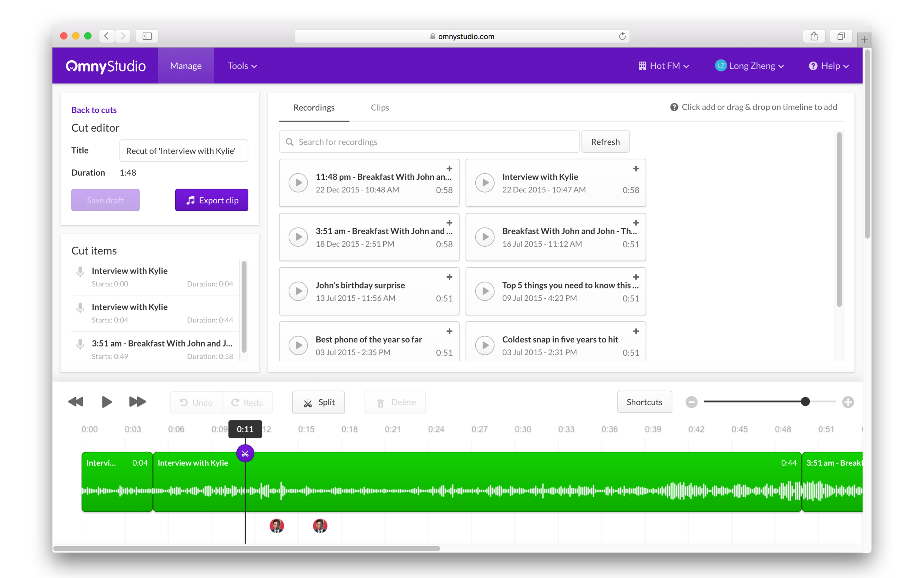Click the horizontal timeline scrollbar

pyautogui.click(x=247, y=548)
